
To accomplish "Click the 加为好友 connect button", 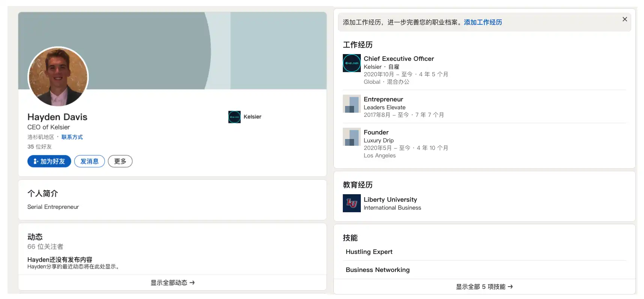I will pos(49,161).
